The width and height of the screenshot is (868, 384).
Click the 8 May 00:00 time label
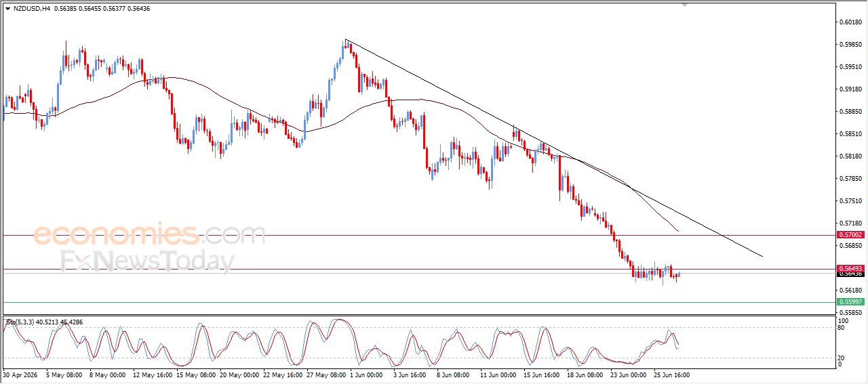click(x=107, y=374)
